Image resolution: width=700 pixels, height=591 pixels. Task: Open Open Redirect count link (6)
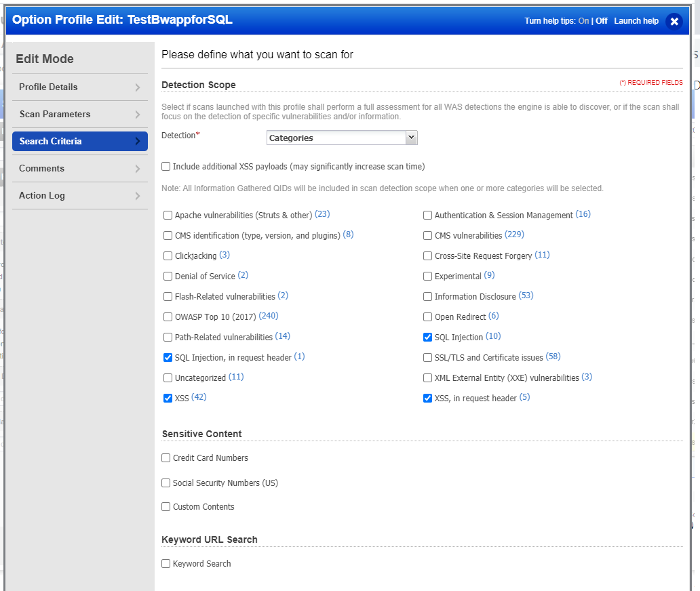point(494,317)
